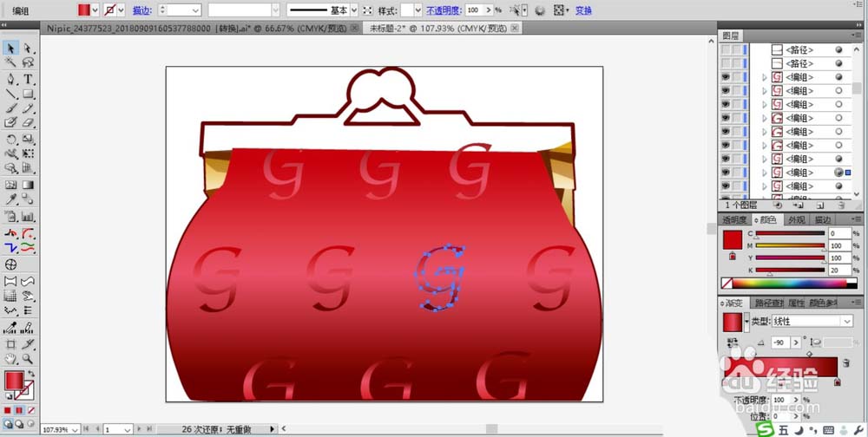Activate the Zoom tool
The width and height of the screenshot is (868, 437).
pyautogui.click(x=28, y=359)
